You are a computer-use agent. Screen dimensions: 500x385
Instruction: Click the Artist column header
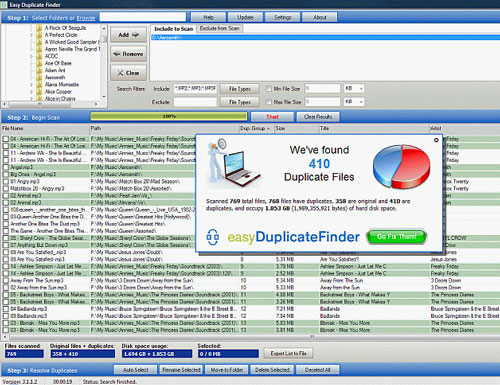(464, 128)
